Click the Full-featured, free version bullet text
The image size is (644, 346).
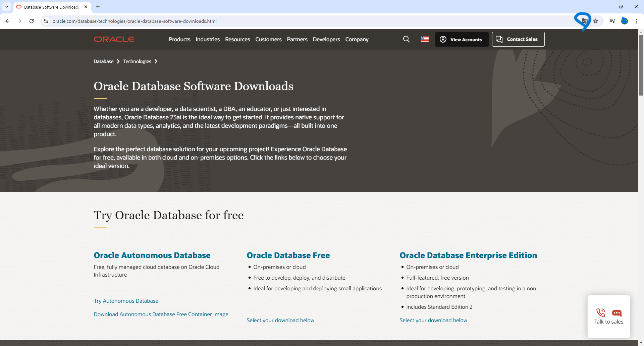[x=437, y=278]
